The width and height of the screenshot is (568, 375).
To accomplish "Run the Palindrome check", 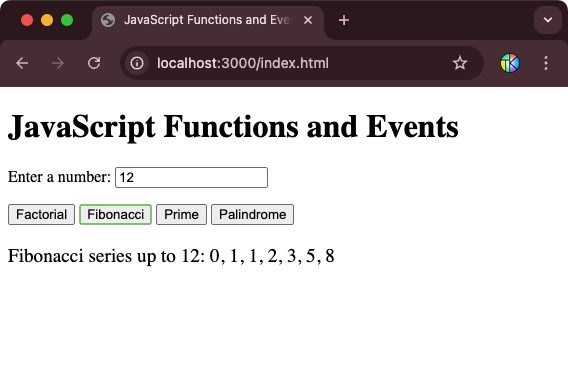I will click(x=252, y=214).
